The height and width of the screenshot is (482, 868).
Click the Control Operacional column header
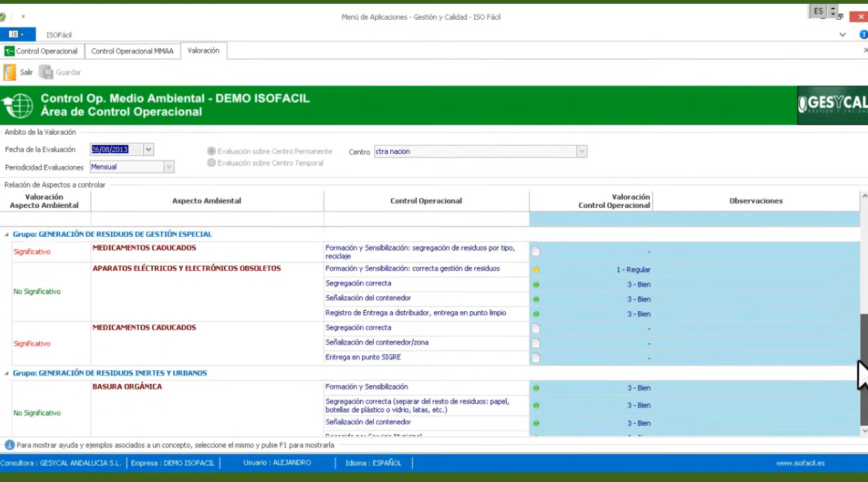(426, 201)
